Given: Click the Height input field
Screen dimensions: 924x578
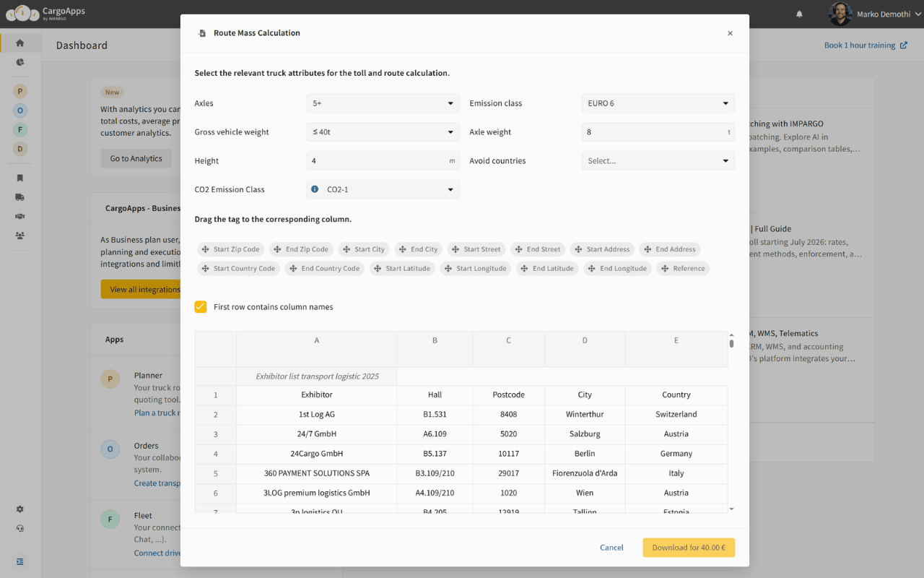Looking at the screenshot, I should 375,161.
